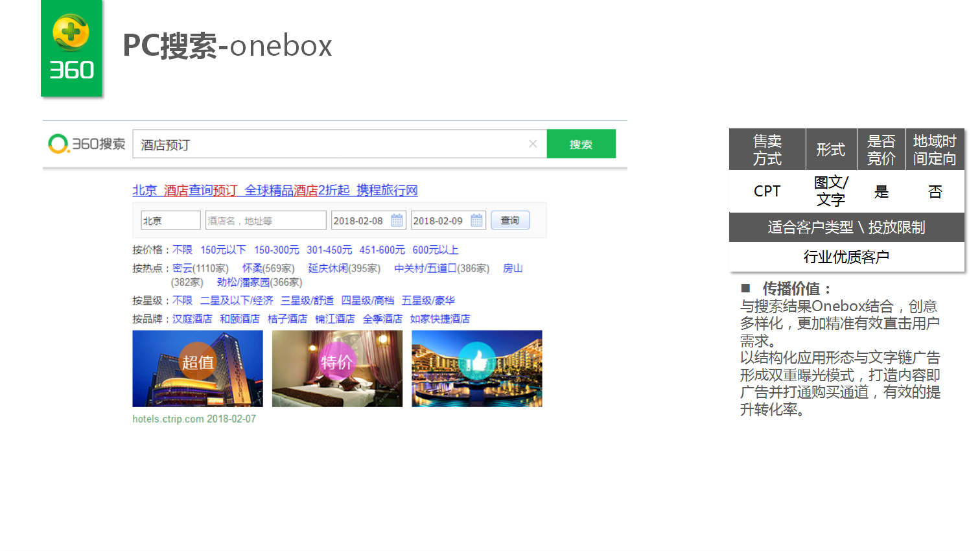
Task: Choose hotspot 延庆休闲
Action: tap(329, 268)
